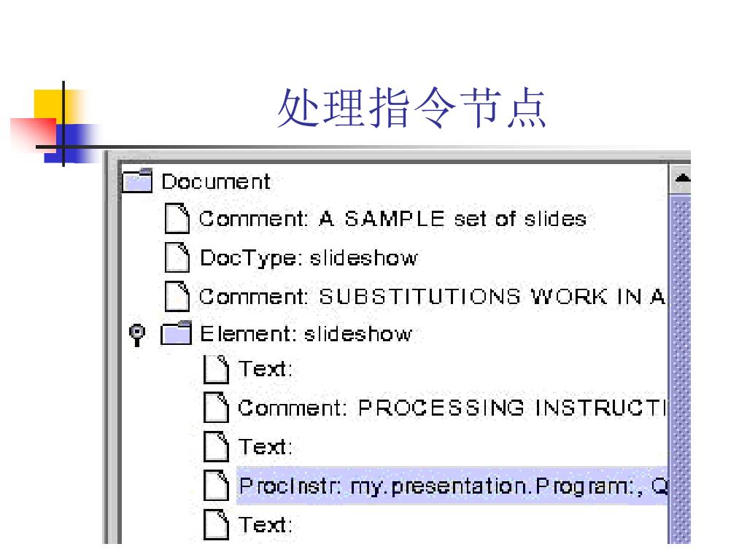Click the page icon beside 'Comment: SUBSTITUTIONS'
This screenshot has width=747, height=560.
click(x=177, y=296)
